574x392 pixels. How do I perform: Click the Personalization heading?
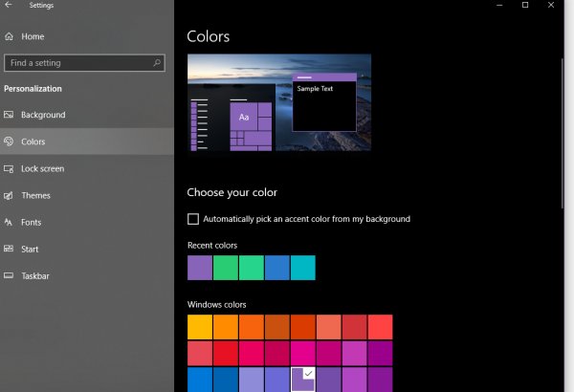(33, 89)
